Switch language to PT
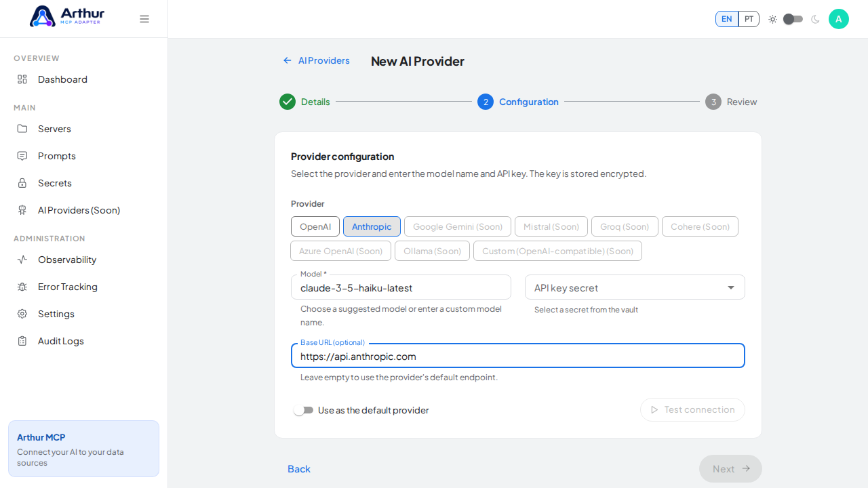 coord(749,19)
